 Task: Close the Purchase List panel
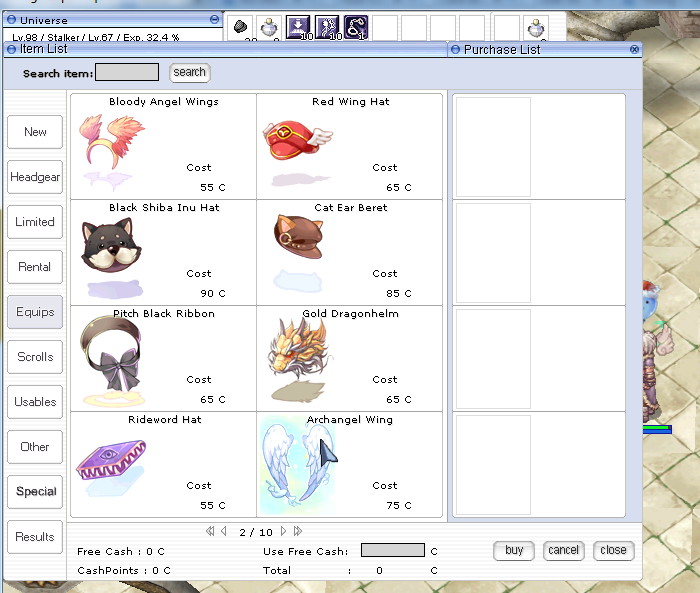[634, 50]
